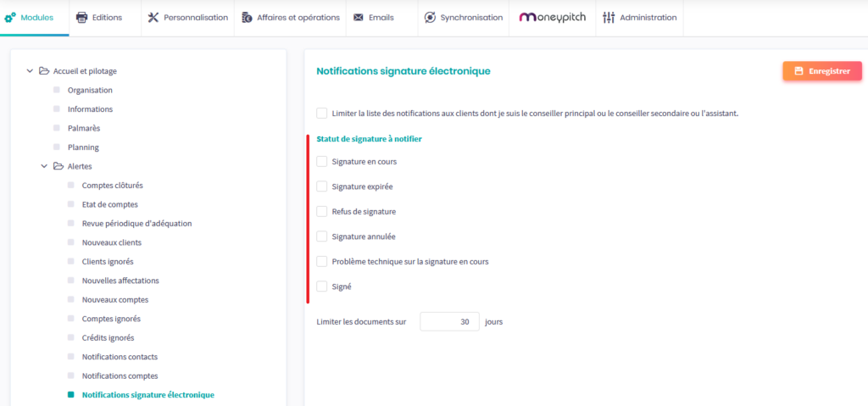Click the Editions printer icon
Viewport: 868px width, 406px height.
82,17
